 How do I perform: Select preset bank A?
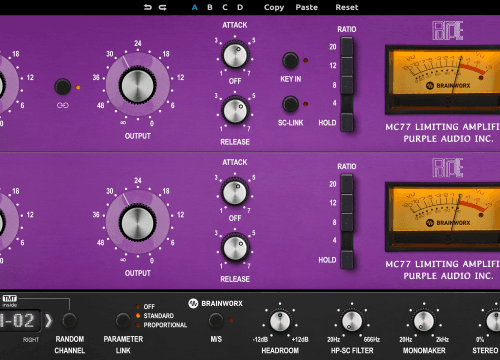(195, 7)
